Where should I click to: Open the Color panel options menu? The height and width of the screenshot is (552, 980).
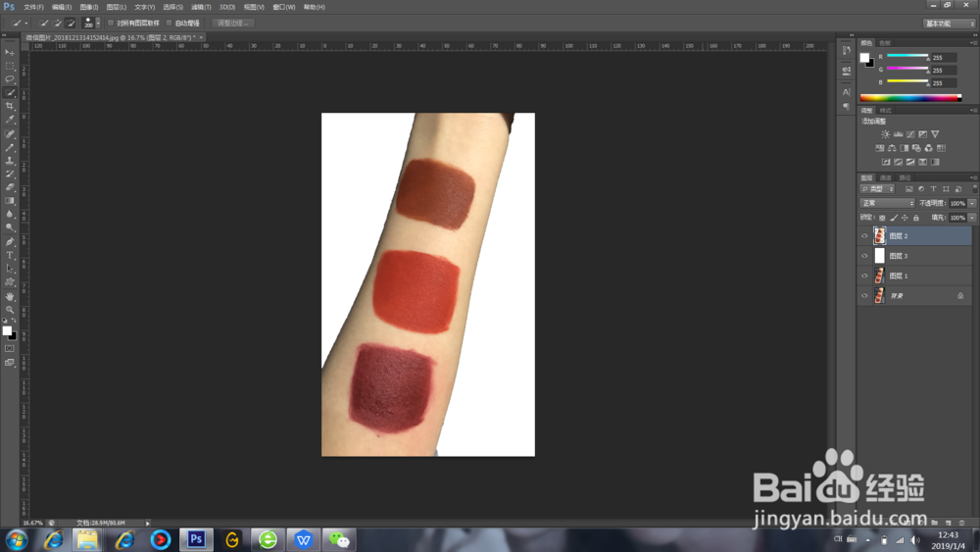[x=972, y=42]
